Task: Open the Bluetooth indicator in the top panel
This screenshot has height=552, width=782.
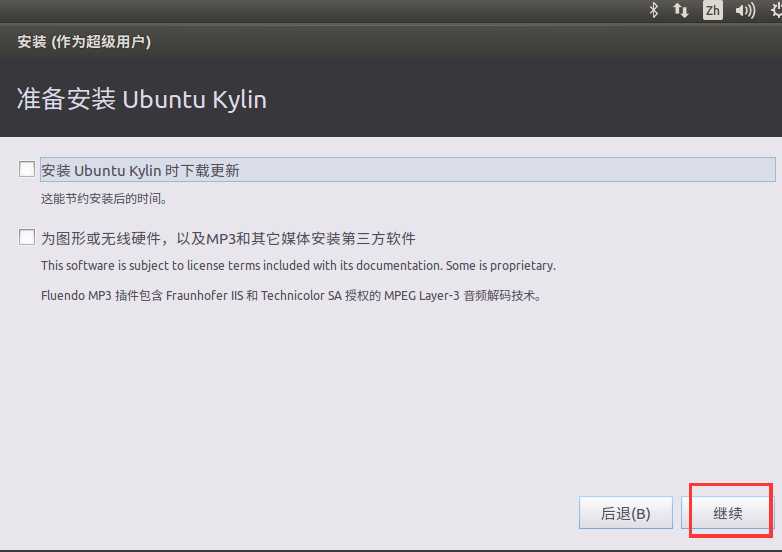Action: click(653, 10)
